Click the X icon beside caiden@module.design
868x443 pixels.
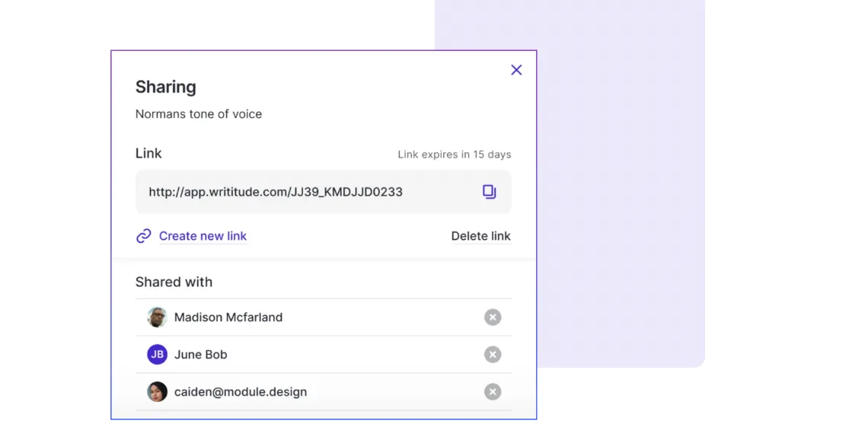(493, 392)
